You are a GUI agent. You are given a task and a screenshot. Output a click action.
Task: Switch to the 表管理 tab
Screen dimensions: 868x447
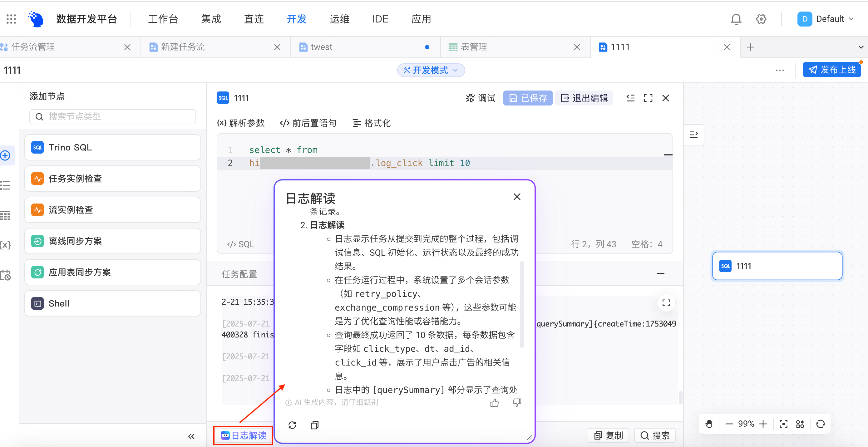point(474,47)
